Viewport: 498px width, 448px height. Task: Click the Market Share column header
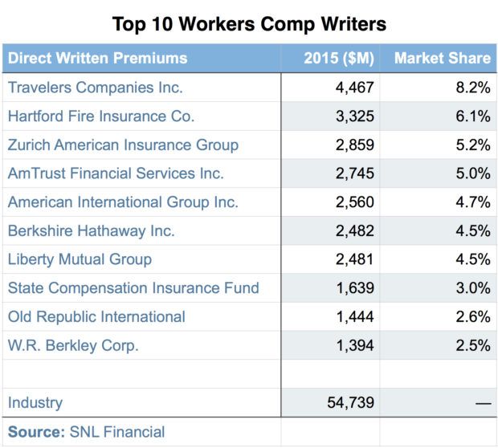pos(442,58)
